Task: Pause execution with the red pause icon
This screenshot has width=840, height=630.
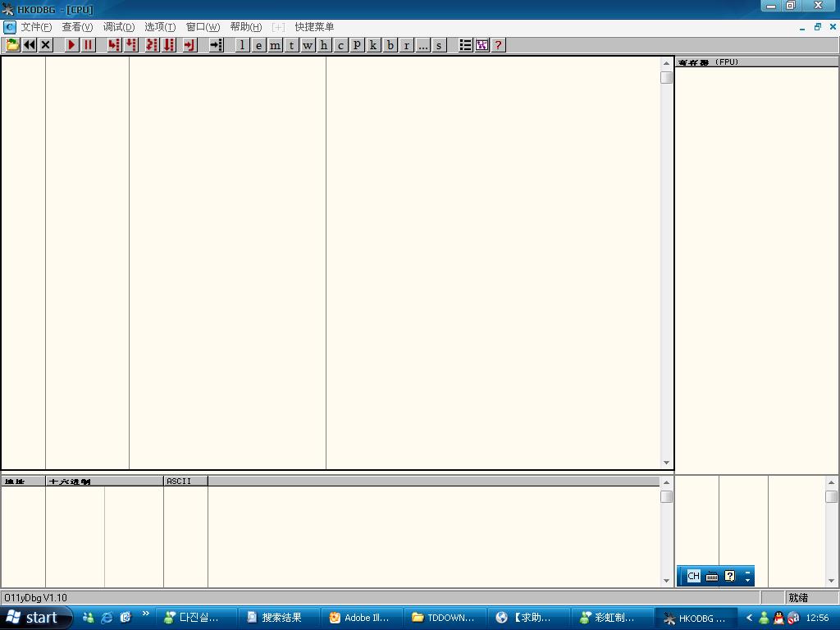Action: click(x=89, y=45)
